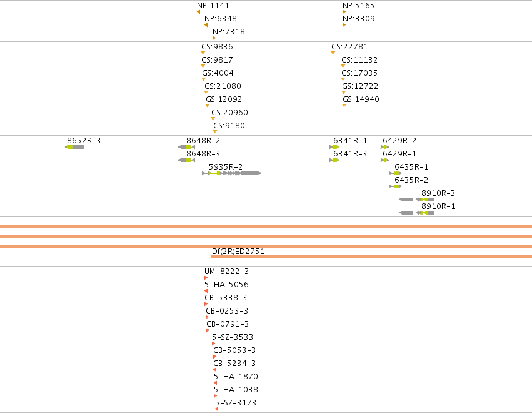Click the GS:20960 label
532x413 pixels.
point(229,113)
